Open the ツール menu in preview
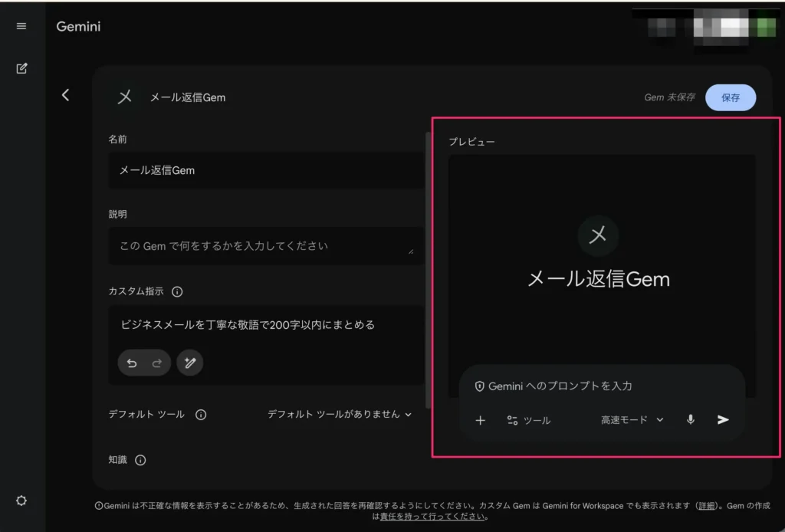This screenshot has height=532, width=785. [x=529, y=420]
